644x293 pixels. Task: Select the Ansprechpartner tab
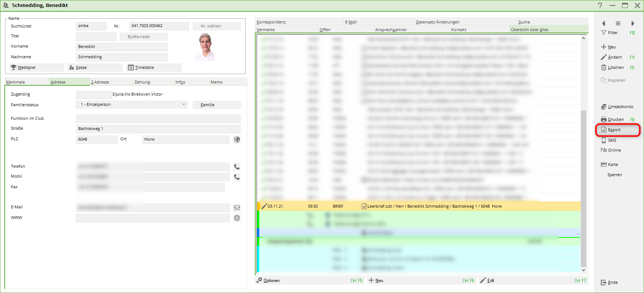[x=391, y=30]
